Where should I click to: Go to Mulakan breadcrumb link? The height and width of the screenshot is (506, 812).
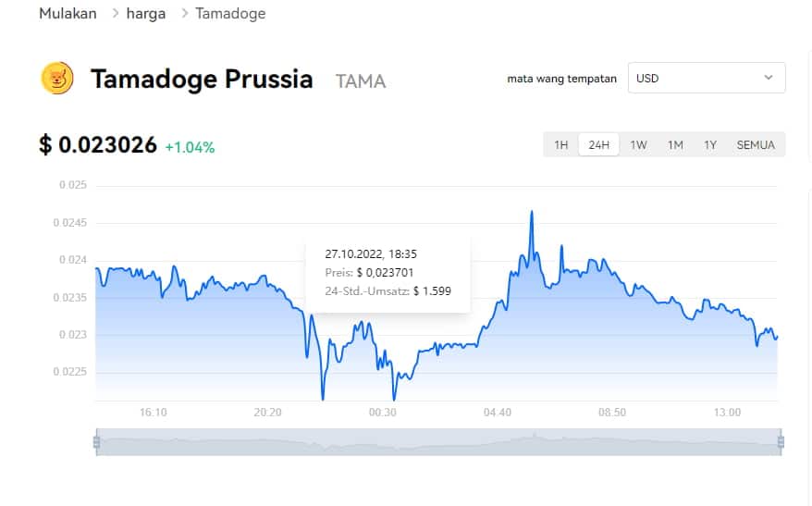pyautogui.click(x=68, y=14)
